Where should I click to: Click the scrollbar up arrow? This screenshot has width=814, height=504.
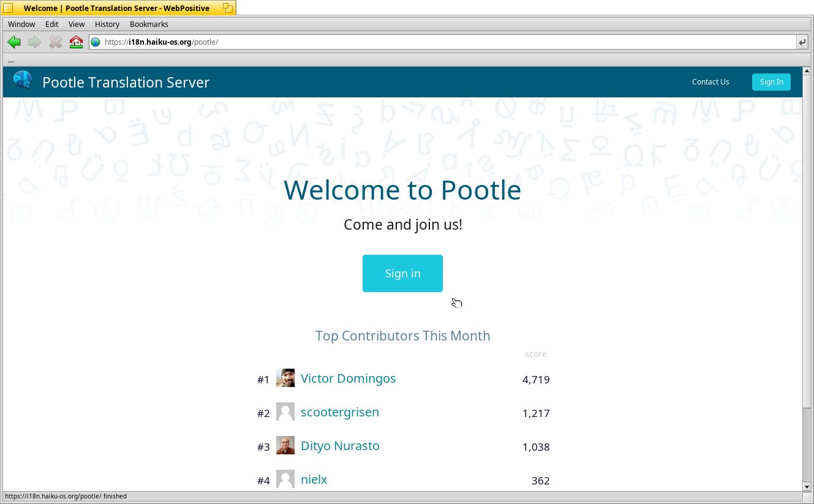(x=807, y=71)
